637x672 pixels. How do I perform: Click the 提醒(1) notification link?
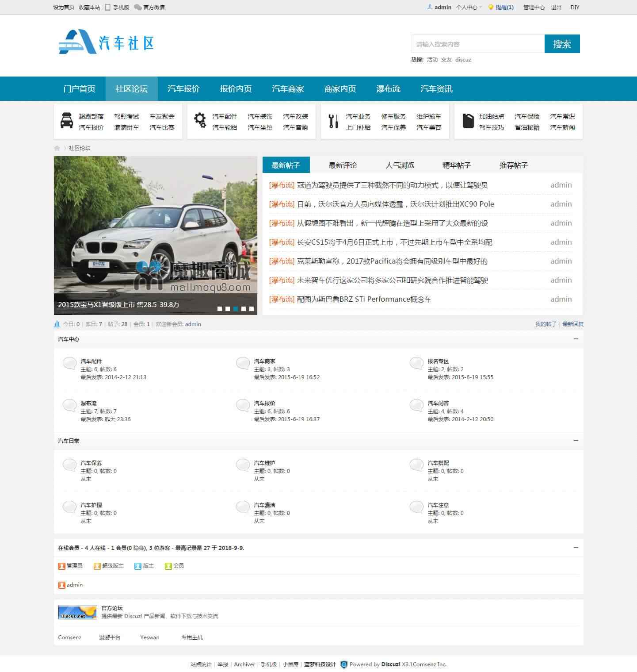click(x=504, y=8)
